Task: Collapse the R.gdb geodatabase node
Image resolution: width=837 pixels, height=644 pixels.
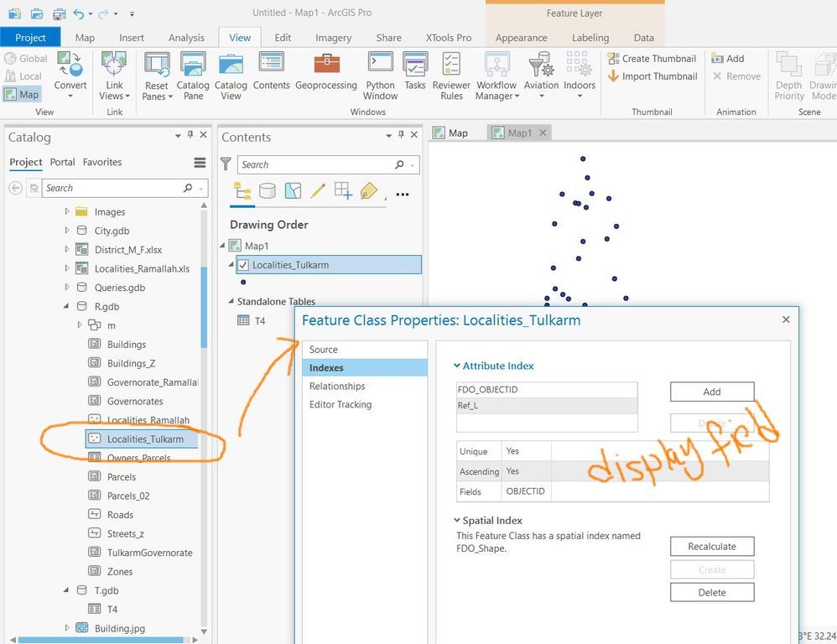Action: tap(66, 306)
